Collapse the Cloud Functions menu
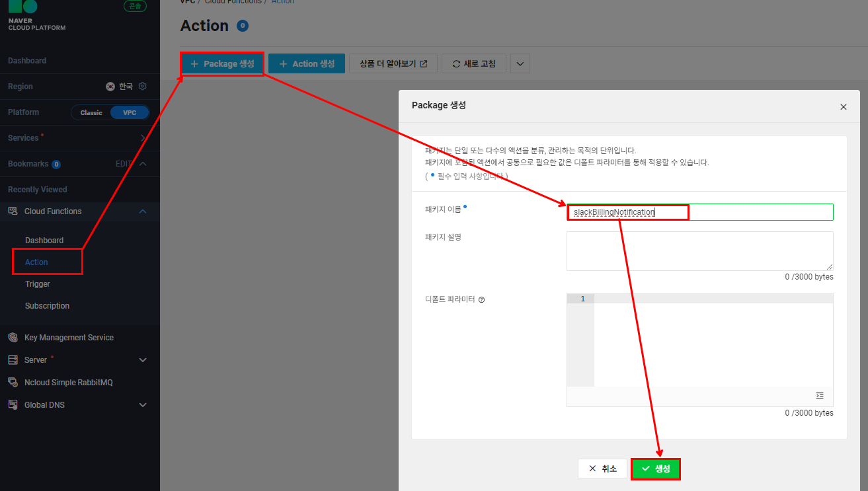The width and height of the screenshot is (868, 491). (143, 211)
